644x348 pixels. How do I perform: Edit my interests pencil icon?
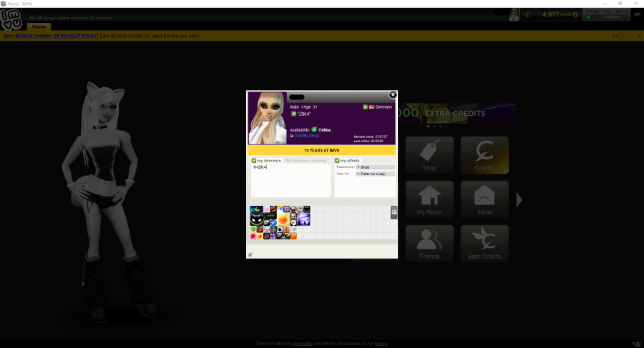tap(254, 161)
